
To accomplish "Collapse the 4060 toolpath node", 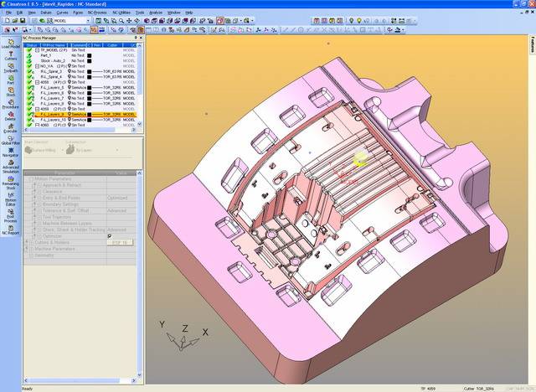I will coord(37,126).
